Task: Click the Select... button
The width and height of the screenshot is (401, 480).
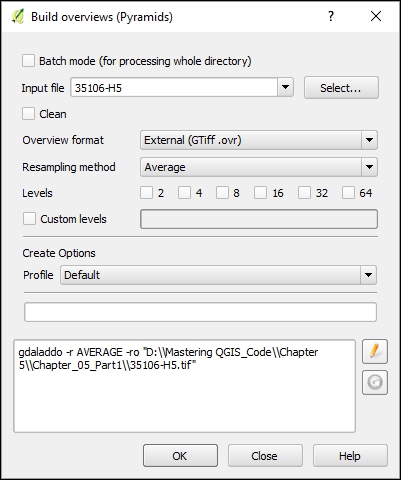Action: tap(341, 88)
